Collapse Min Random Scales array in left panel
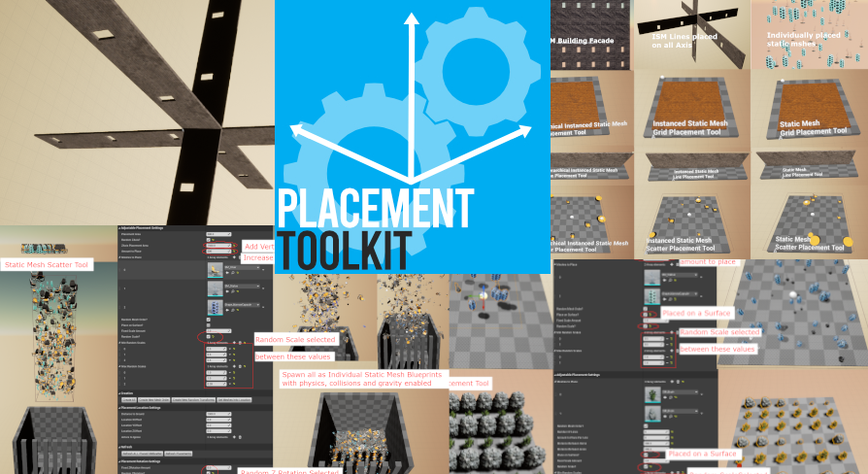The image size is (868, 474). pos(119,343)
